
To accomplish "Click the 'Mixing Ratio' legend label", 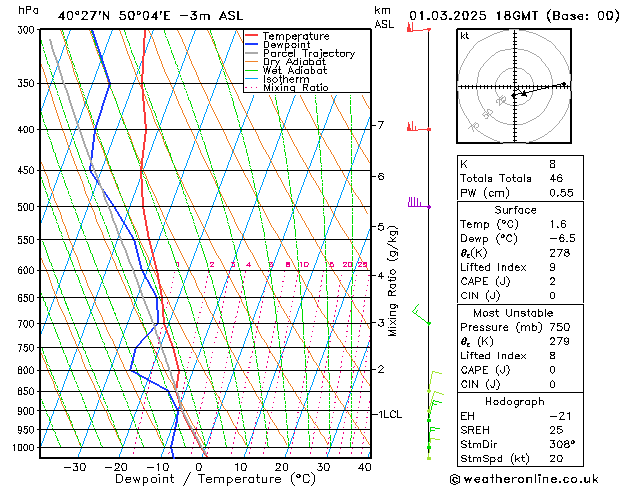I will (x=296, y=87).
